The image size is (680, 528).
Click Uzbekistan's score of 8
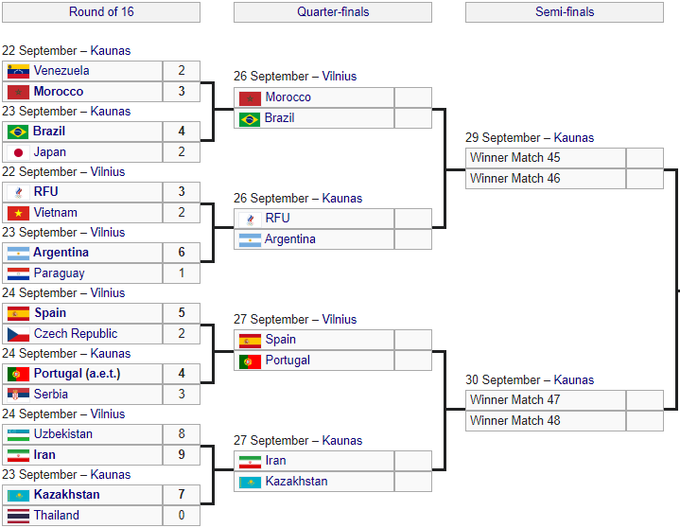click(182, 434)
